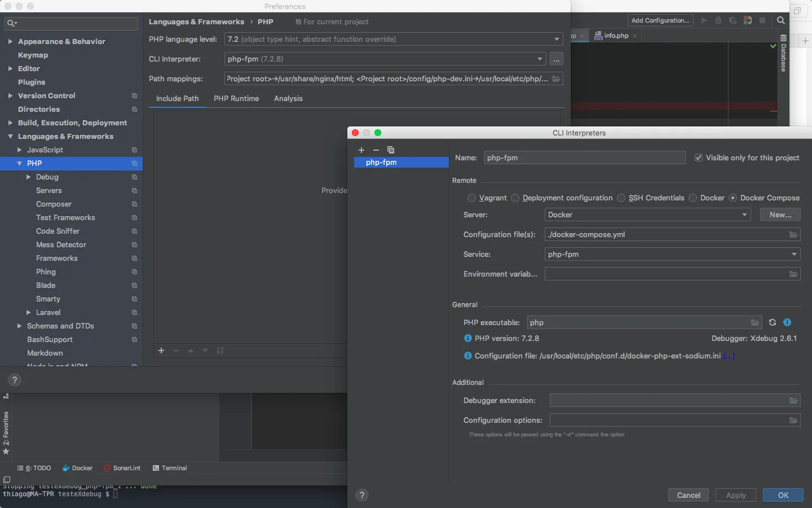The height and width of the screenshot is (508, 812).
Task: Browse for the debugger extension file
Action: point(793,401)
